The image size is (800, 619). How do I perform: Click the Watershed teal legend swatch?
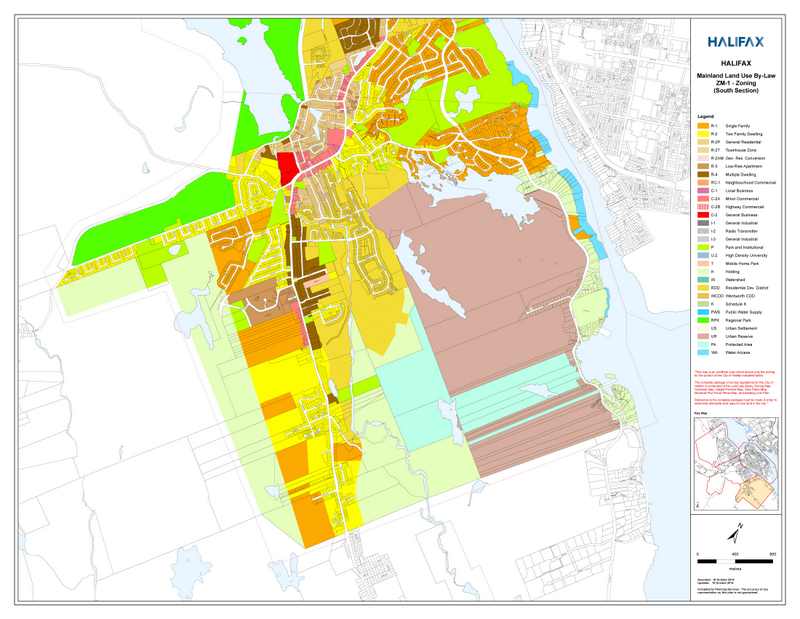703,280
